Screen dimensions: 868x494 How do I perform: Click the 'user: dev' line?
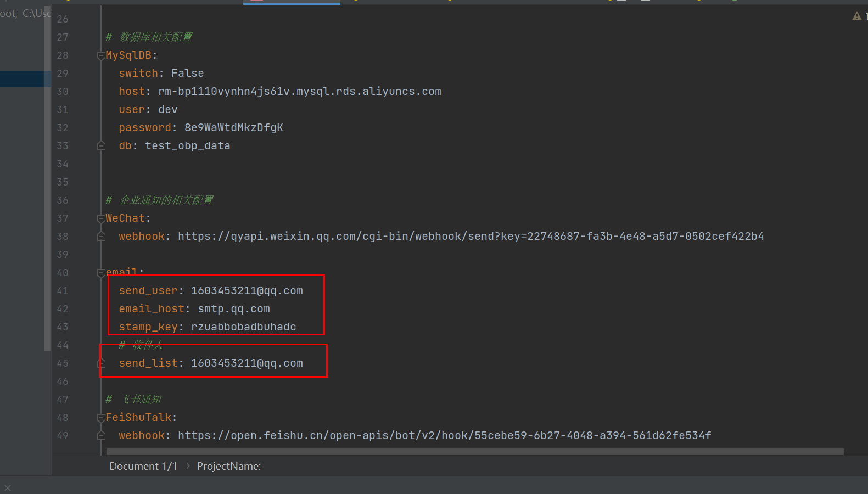tap(148, 110)
